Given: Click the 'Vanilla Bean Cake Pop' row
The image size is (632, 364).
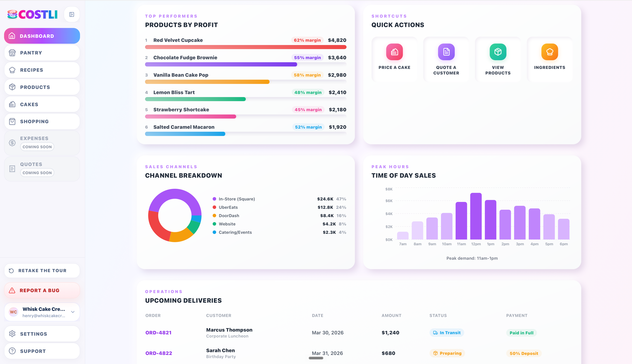Looking at the screenshot, I should (246, 78).
